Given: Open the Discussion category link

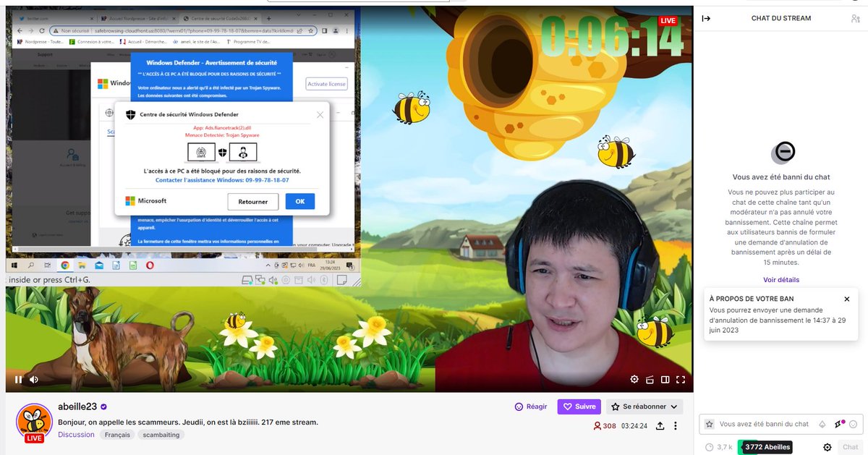Looking at the screenshot, I should (x=76, y=435).
